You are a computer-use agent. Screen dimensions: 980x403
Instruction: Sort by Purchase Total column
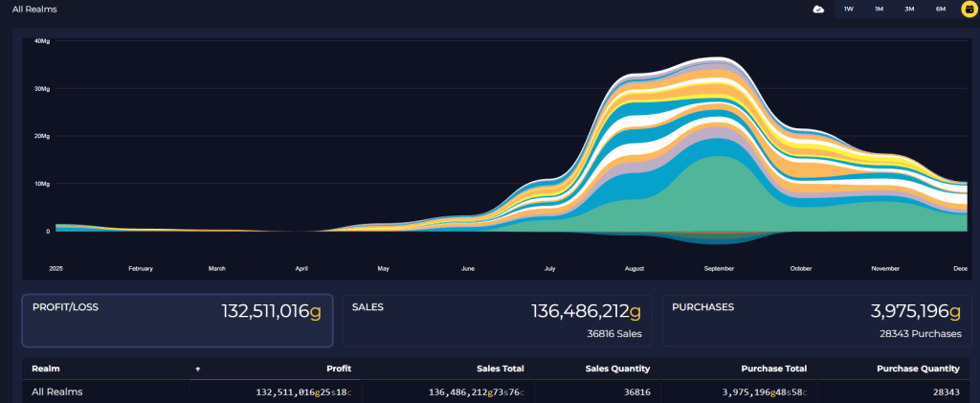tap(773, 369)
